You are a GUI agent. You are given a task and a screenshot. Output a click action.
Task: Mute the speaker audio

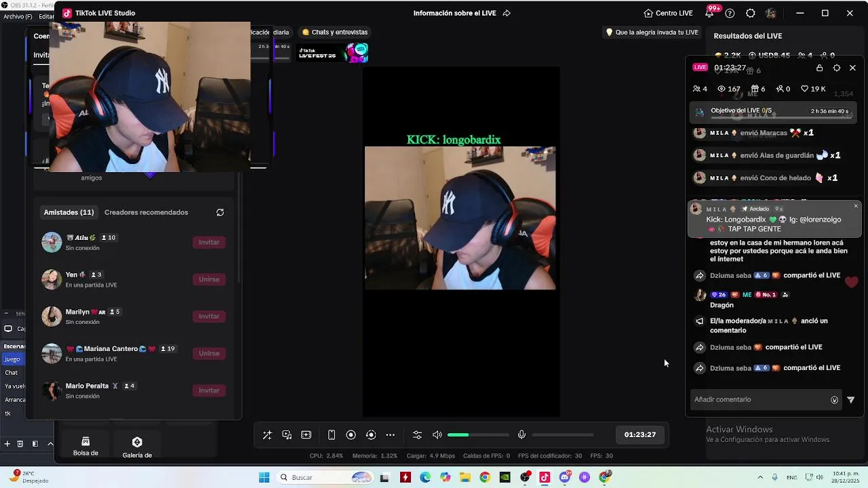click(437, 435)
